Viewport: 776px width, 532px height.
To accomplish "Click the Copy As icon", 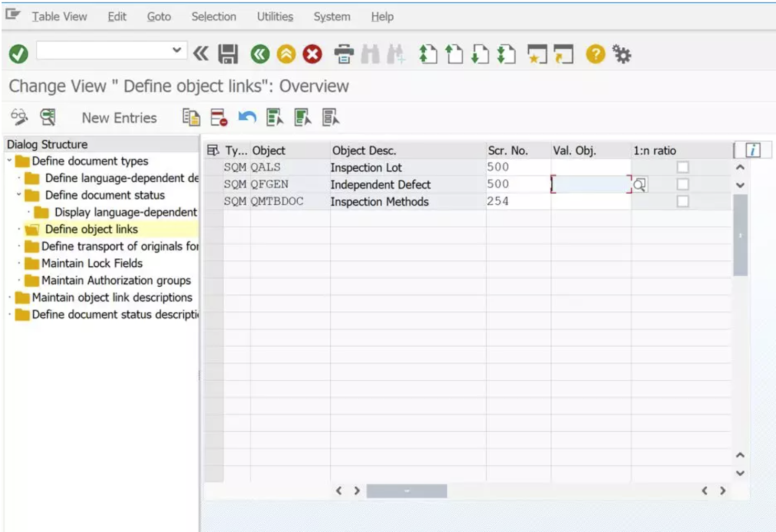I will (x=192, y=117).
